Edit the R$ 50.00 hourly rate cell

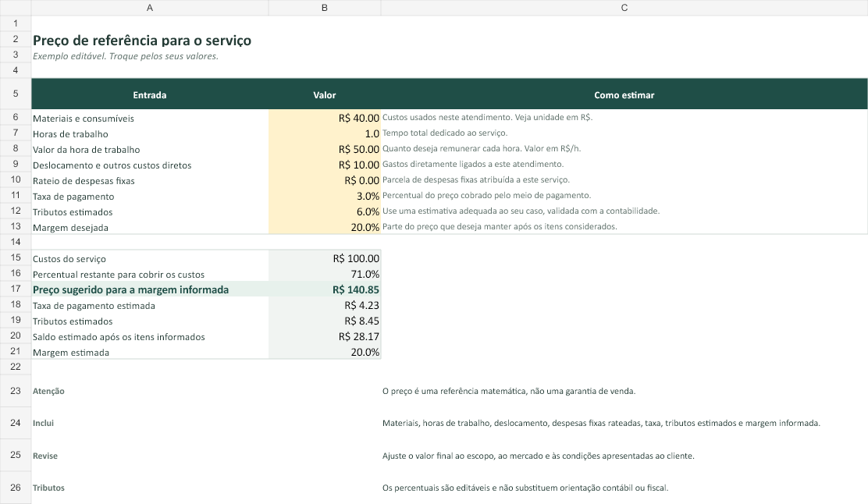pos(325,148)
